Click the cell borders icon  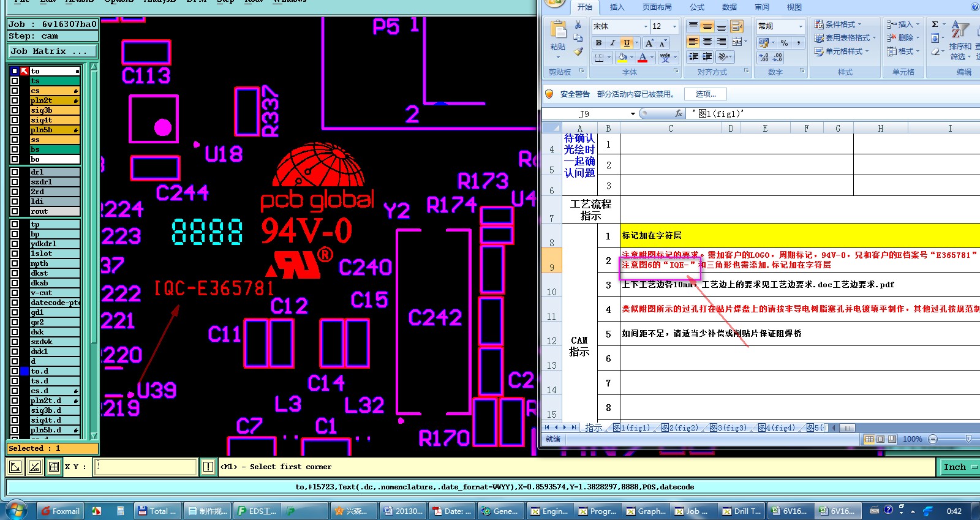pyautogui.click(x=599, y=57)
